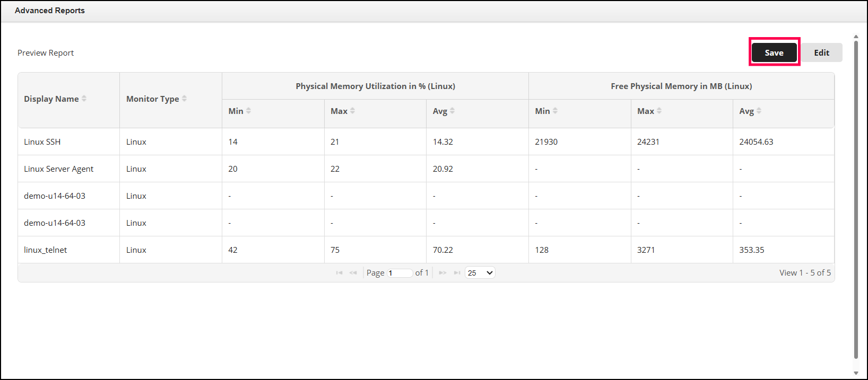Go to previous page pager icon
The height and width of the screenshot is (380, 868).
(x=353, y=272)
